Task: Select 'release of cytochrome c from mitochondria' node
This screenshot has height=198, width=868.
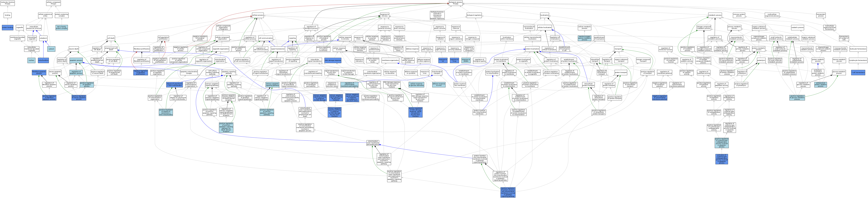Action: [175, 85]
